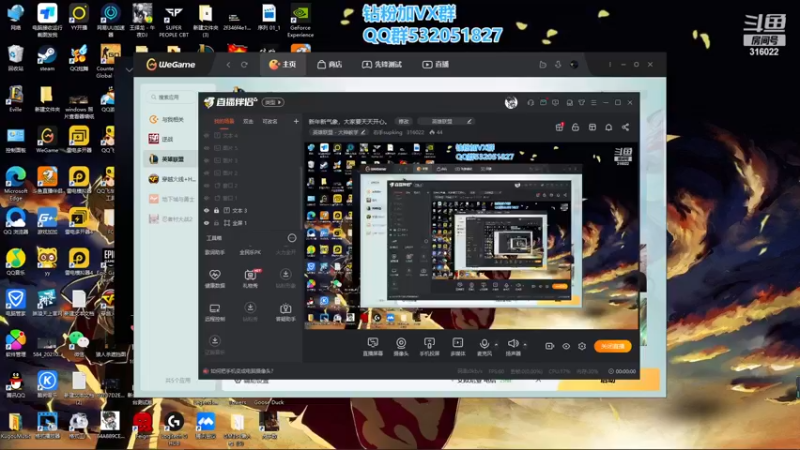The image size is (800, 450).
Task: Open the 礼物秀 gift show tool
Action: 250,279
